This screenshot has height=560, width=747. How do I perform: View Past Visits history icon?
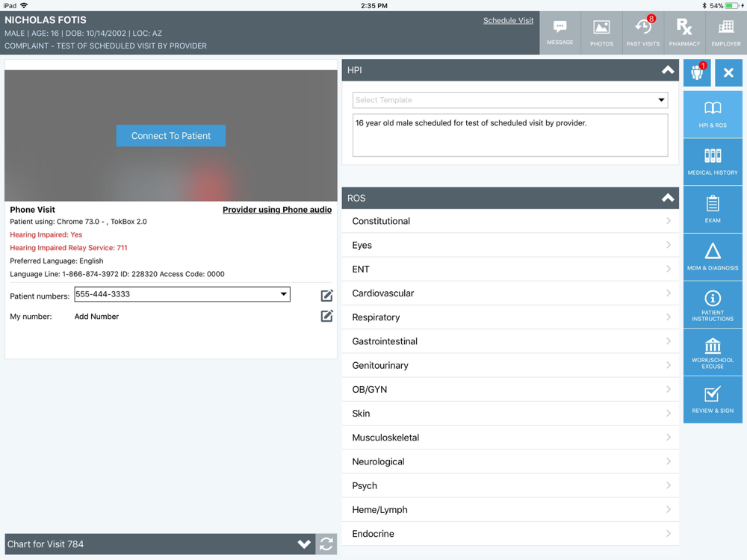point(642,33)
